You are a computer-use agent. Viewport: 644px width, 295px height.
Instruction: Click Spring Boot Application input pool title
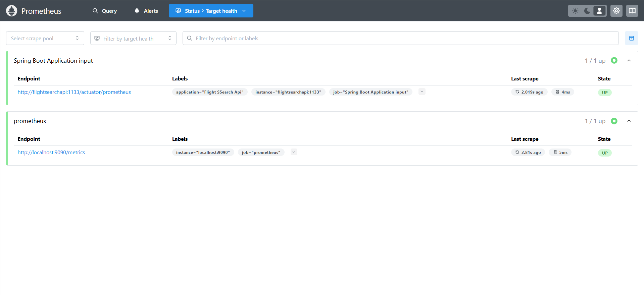53,61
